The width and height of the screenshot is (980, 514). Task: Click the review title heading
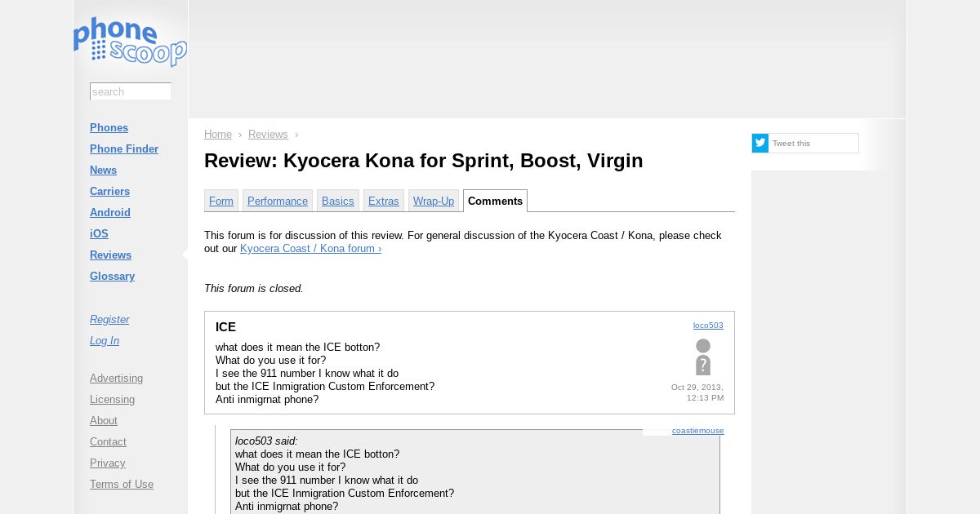[x=424, y=161]
